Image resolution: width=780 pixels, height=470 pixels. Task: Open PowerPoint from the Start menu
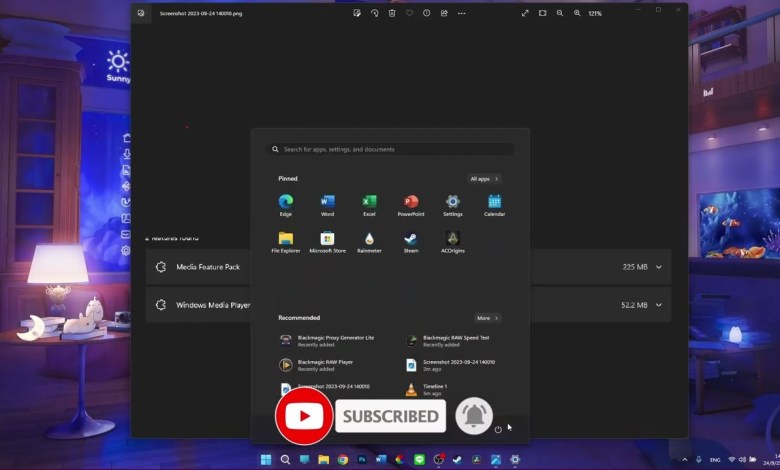410,203
